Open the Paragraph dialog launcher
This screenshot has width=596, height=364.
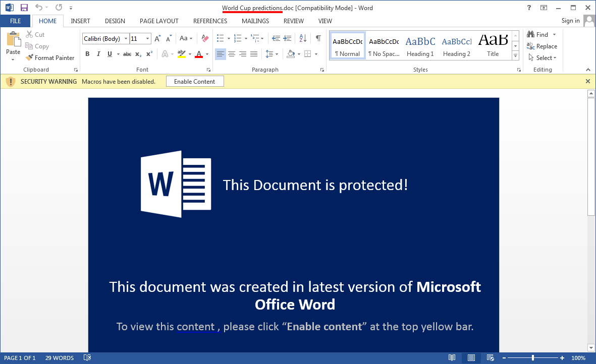click(322, 70)
